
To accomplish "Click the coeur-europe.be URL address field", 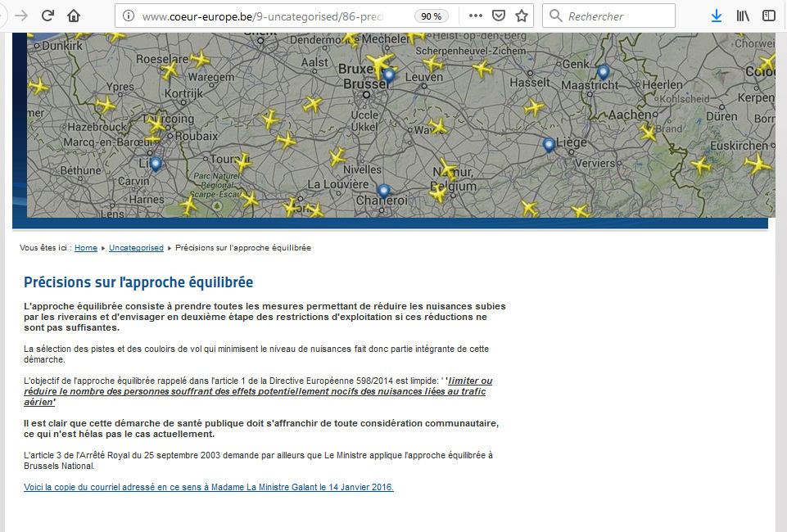I will [263, 16].
